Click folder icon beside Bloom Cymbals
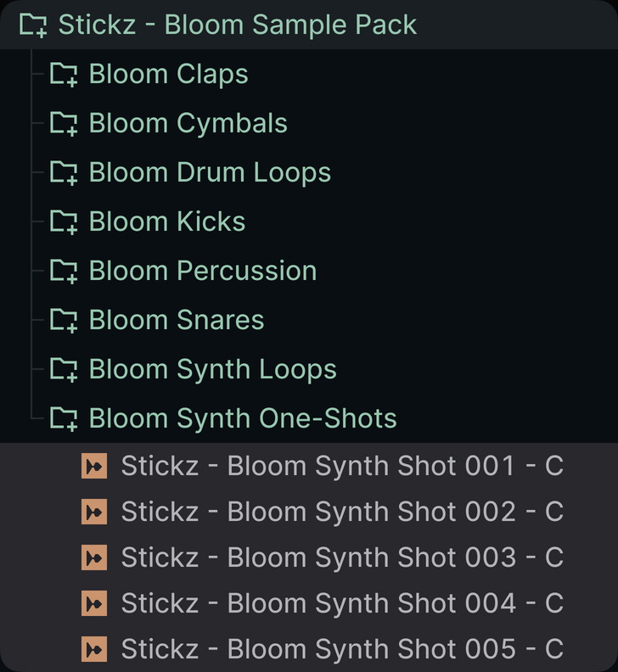Image resolution: width=618 pixels, height=672 pixels. click(64, 124)
